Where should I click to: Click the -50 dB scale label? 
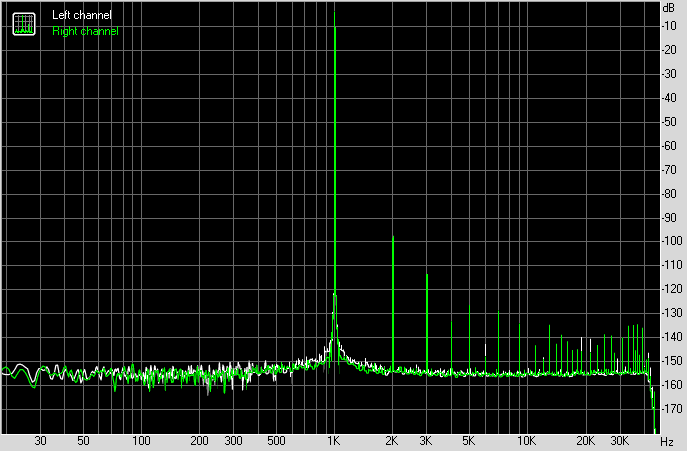click(669, 121)
